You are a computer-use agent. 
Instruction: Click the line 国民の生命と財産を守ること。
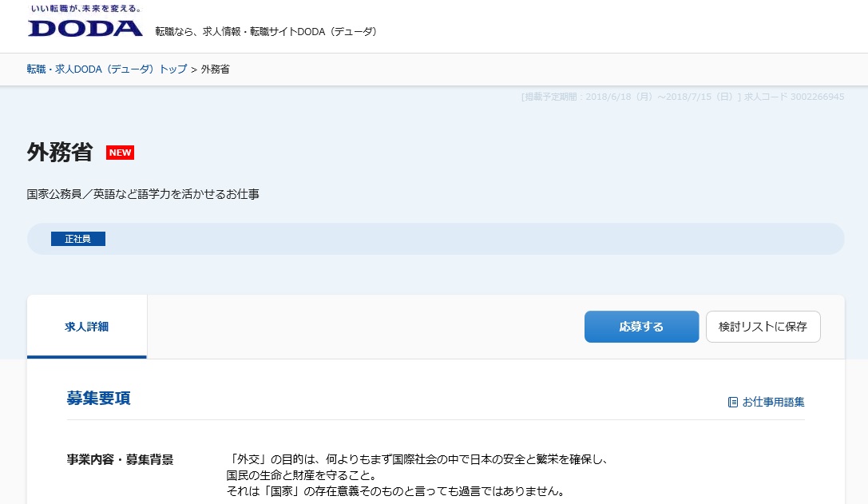[x=302, y=476]
